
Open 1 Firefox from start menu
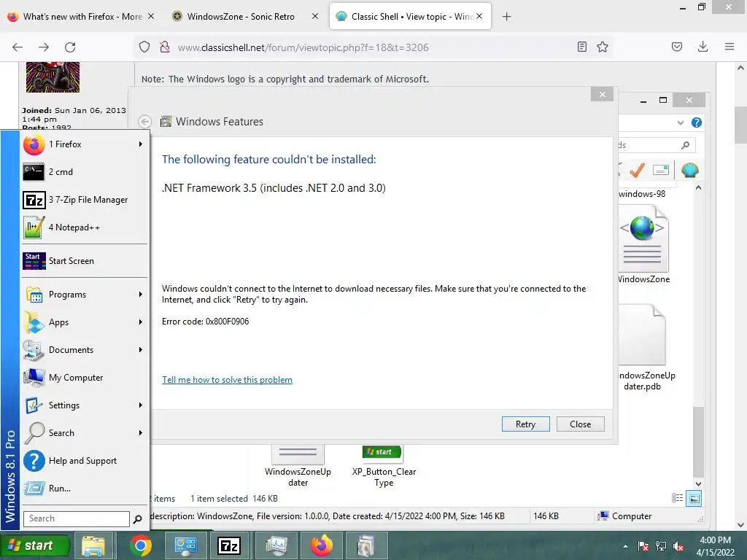tap(84, 144)
